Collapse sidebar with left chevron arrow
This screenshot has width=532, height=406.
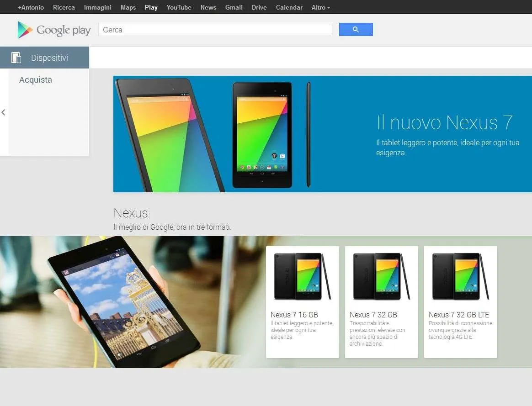pos(3,112)
